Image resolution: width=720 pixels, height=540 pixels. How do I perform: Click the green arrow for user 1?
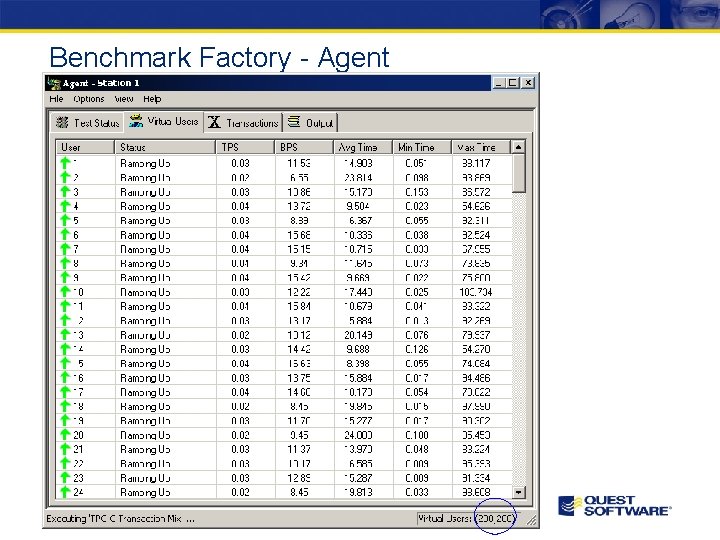[65, 163]
